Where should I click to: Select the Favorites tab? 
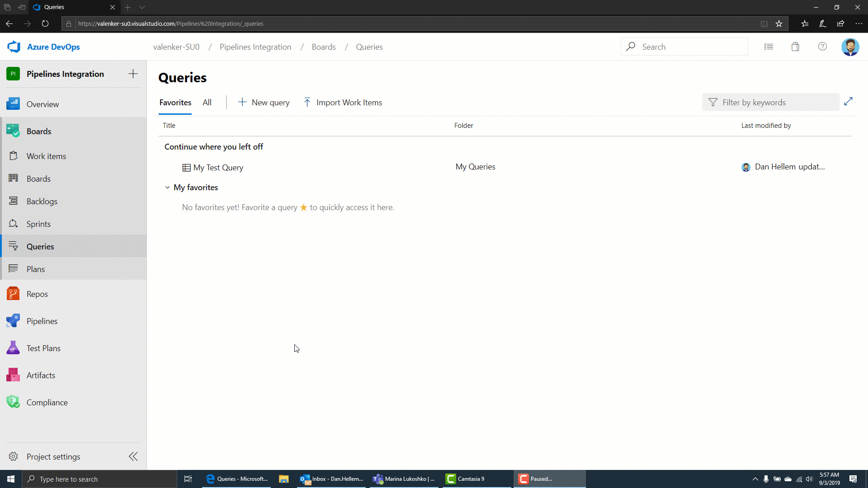(x=175, y=102)
